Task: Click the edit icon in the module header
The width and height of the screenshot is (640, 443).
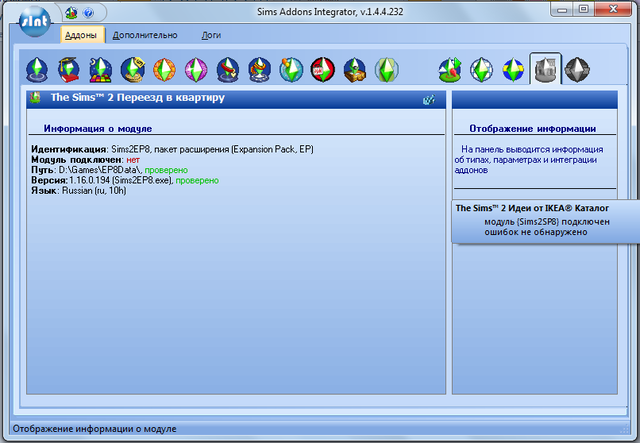Action: point(429,99)
